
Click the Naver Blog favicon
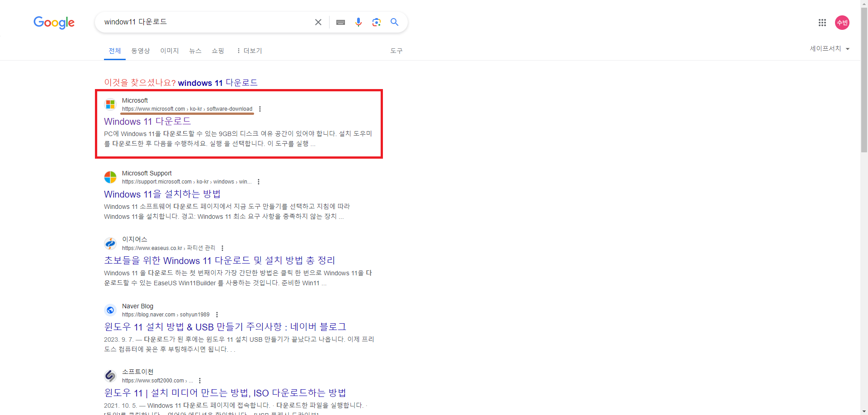click(110, 310)
